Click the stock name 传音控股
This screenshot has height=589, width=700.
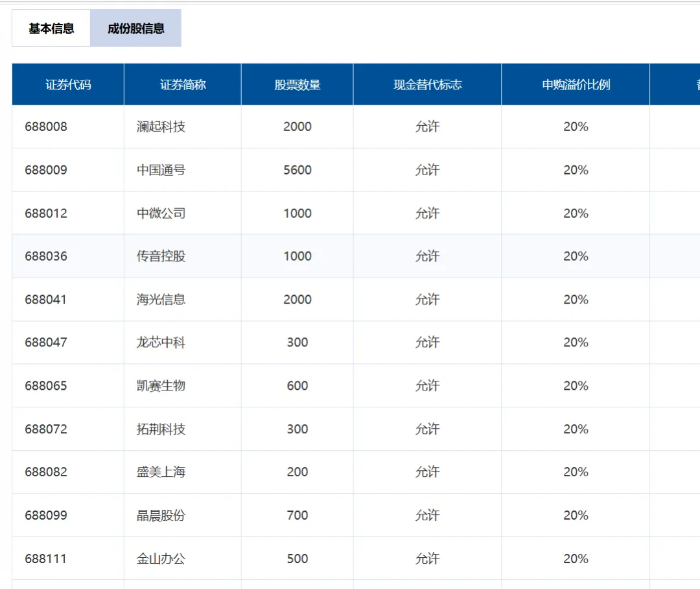coord(161,256)
